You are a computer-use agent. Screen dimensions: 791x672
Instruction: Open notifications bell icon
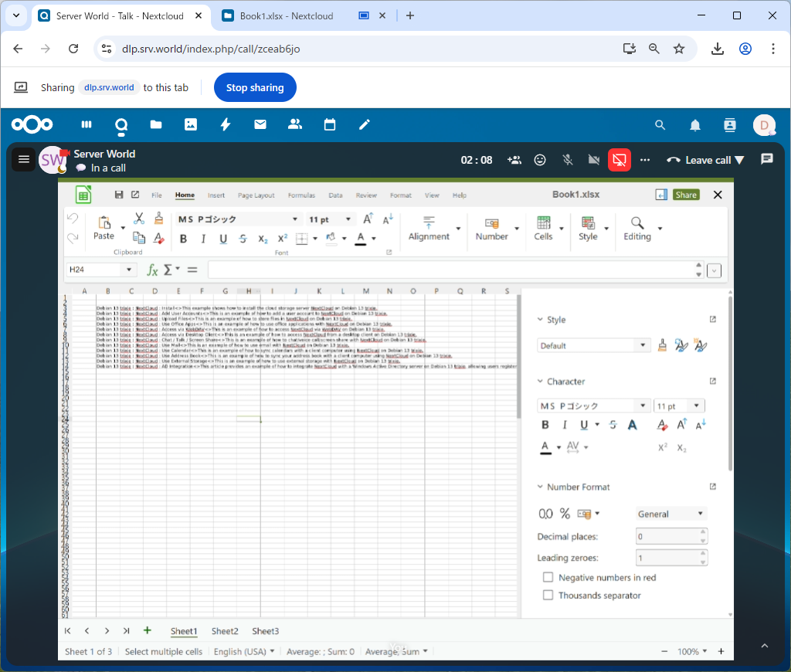tap(695, 125)
